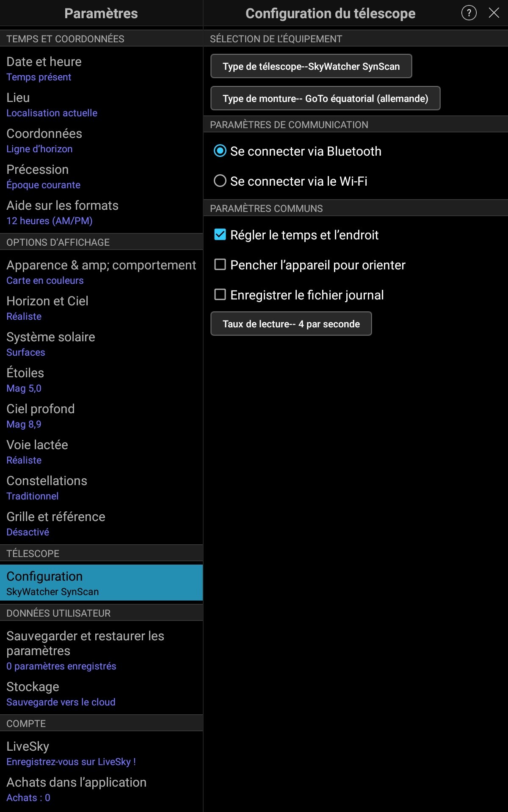Change the Taux de lecture rate
The image size is (508, 812).
pos(291,324)
